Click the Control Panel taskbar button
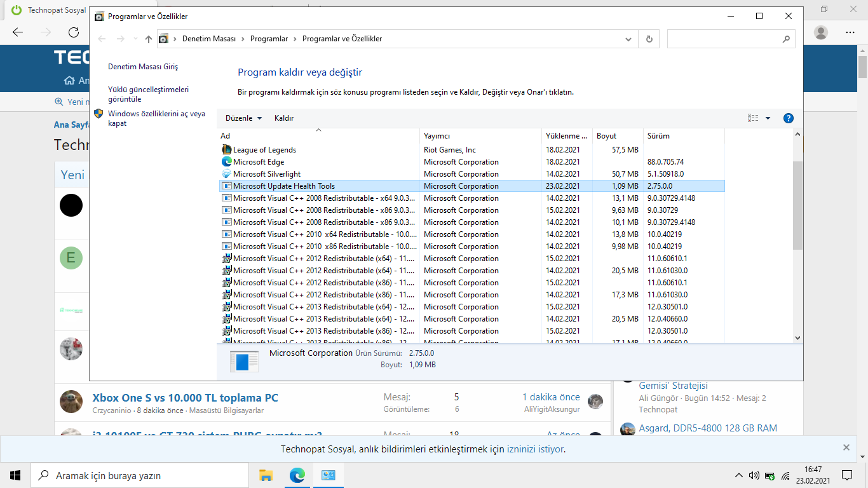868x488 pixels. [329, 475]
